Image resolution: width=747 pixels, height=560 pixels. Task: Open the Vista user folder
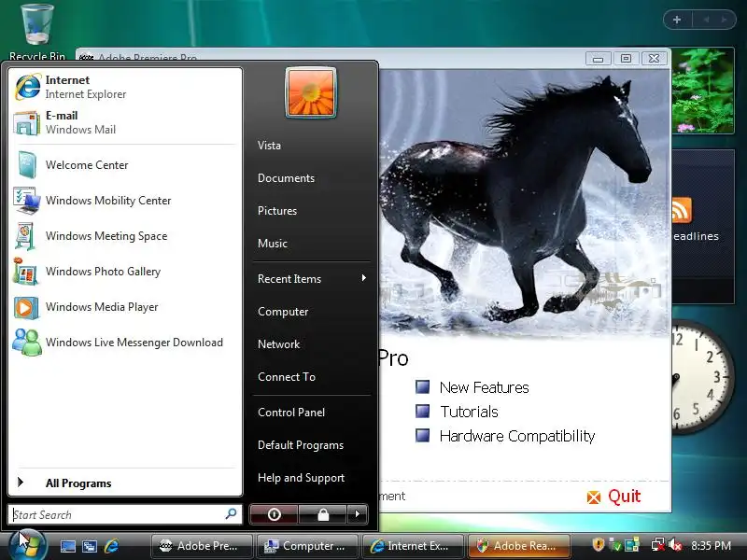click(269, 146)
